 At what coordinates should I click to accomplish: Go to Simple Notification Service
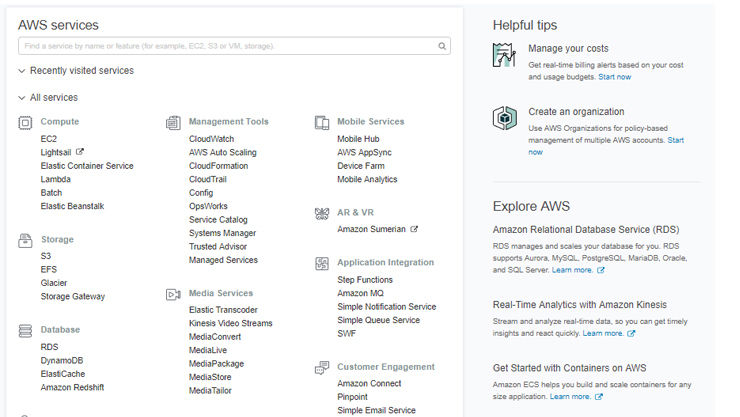point(386,307)
